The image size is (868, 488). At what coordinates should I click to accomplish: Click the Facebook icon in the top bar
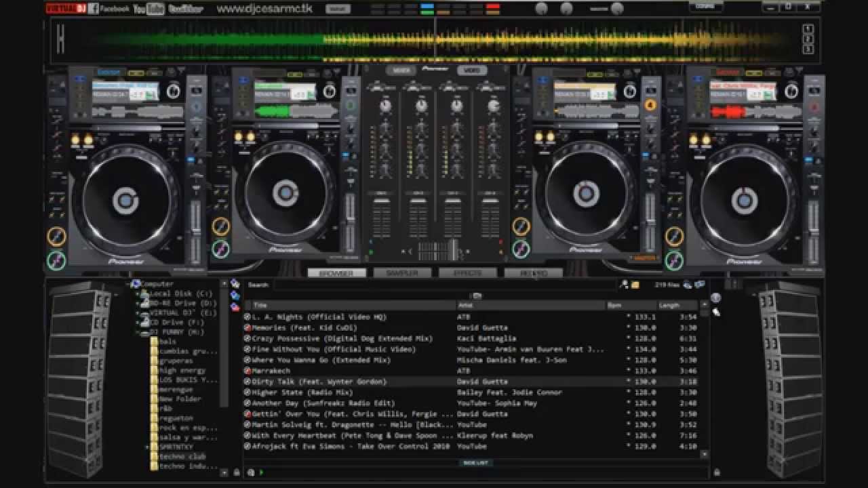[93, 9]
